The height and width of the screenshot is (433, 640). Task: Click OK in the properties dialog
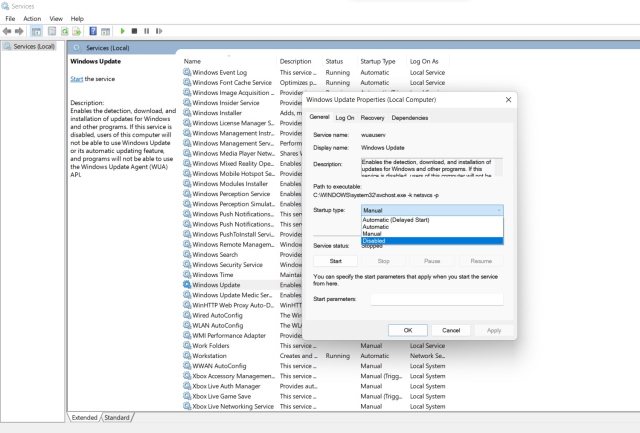[x=407, y=330]
